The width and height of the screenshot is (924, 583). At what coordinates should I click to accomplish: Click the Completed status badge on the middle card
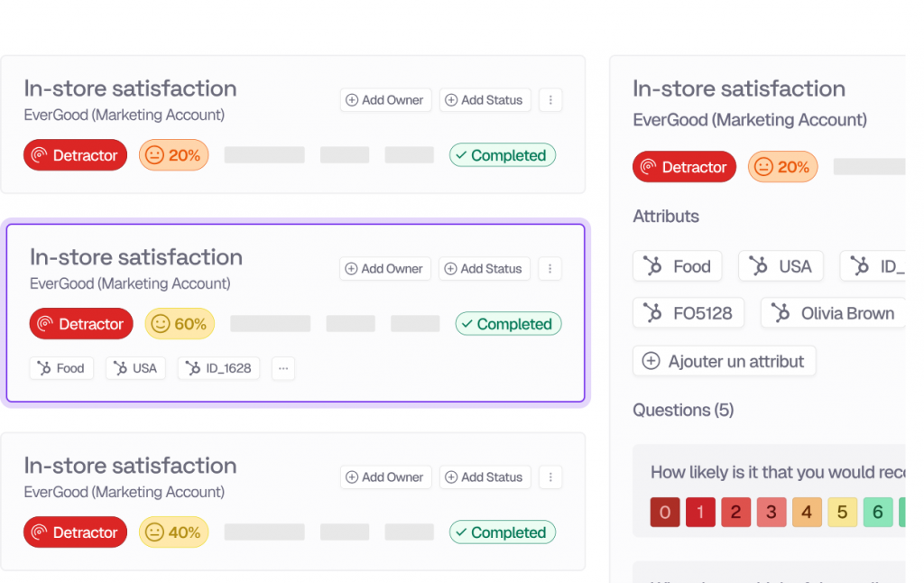(508, 323)
